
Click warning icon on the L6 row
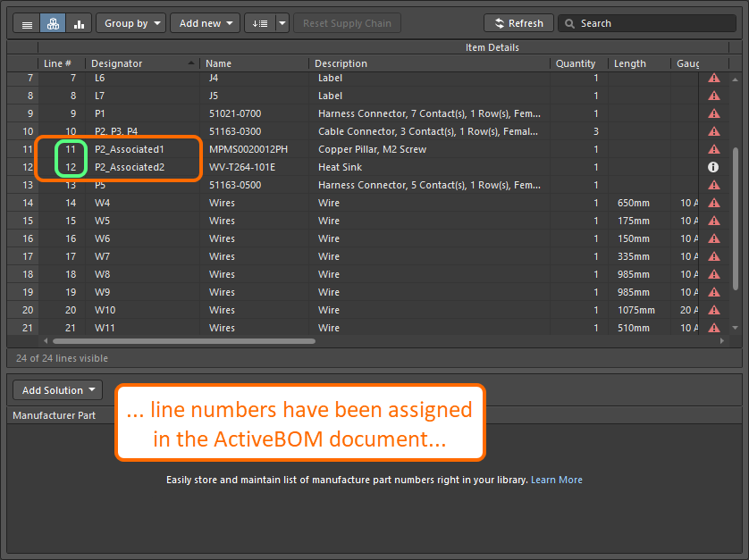coord(713,78)
